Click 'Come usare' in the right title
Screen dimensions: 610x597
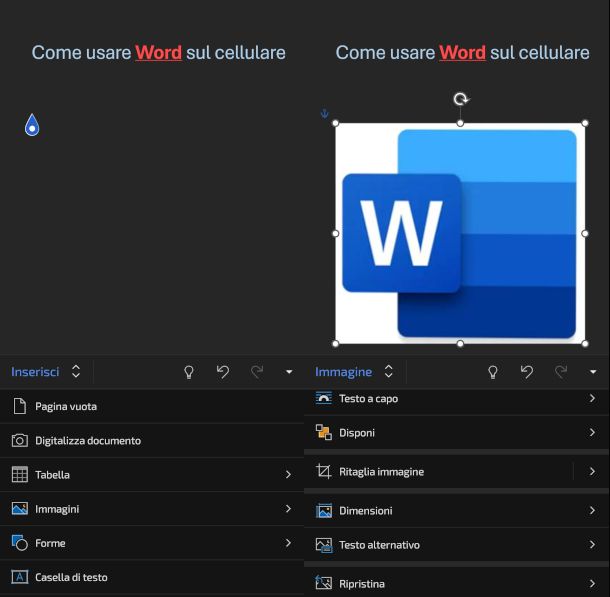[x=385, y=53]
